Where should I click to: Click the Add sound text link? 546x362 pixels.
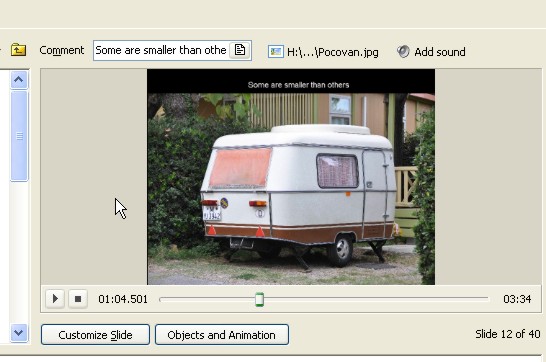[440, 52]
